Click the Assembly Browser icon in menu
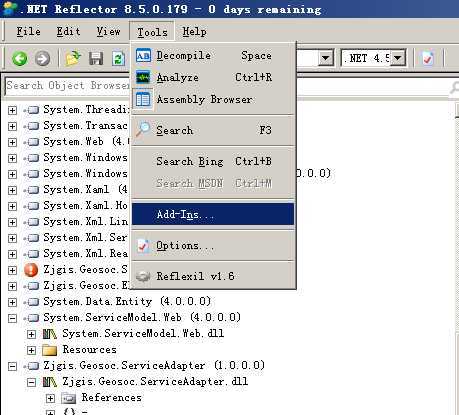The width and height of the screenshot is (459, 415). [143, 99]
